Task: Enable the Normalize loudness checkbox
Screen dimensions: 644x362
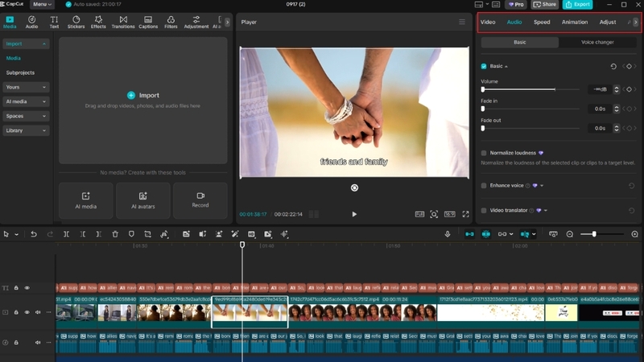Action: 484,153
